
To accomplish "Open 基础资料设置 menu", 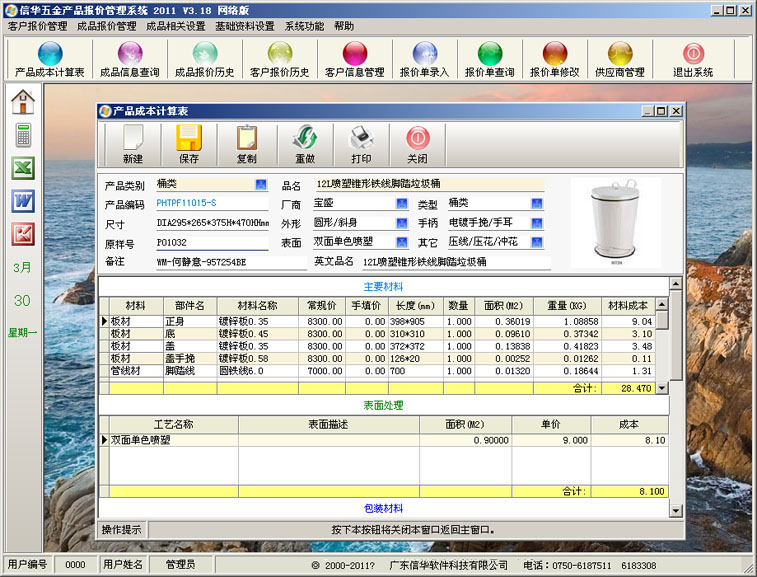I will (x=245, y=26).
